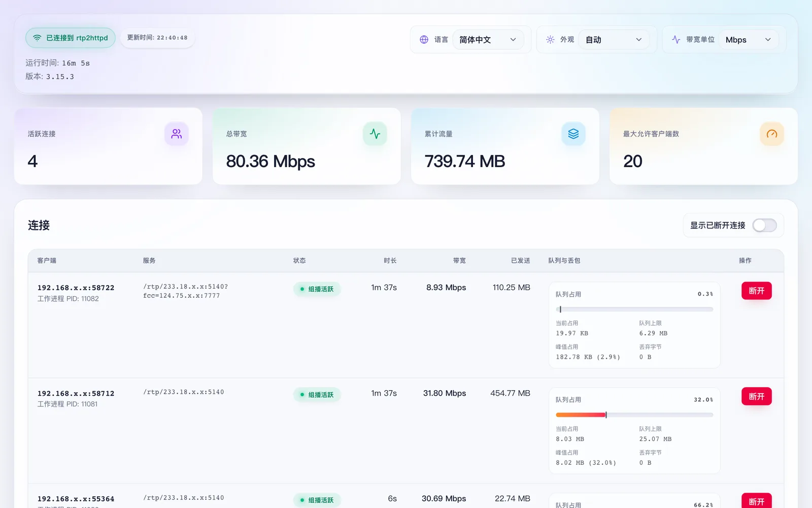Open the 简体中文 language dropdown
812x508 pixels.
point(488,40)
